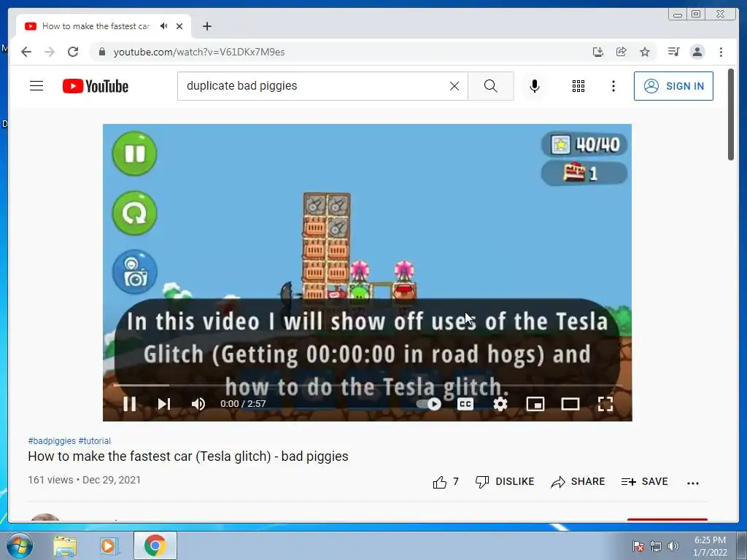
Task: Click the taskbar clock 6:25 PM
Action: (x=710, y=545)
